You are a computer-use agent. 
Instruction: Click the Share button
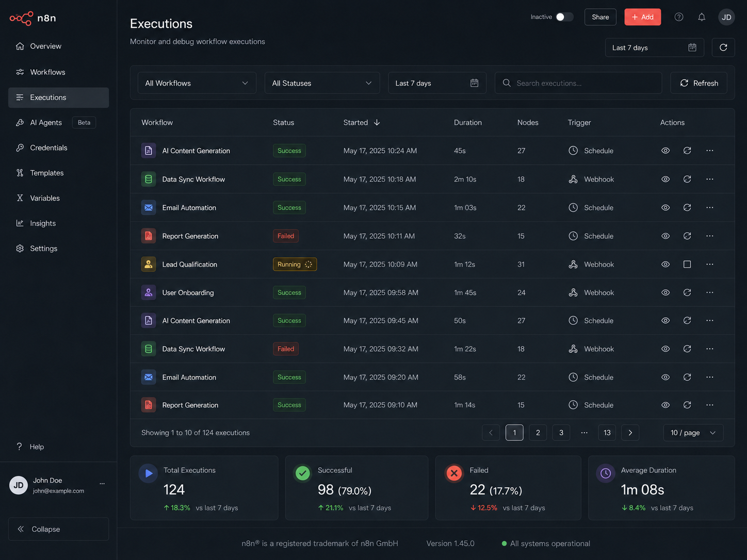click(x=600, y=17)
